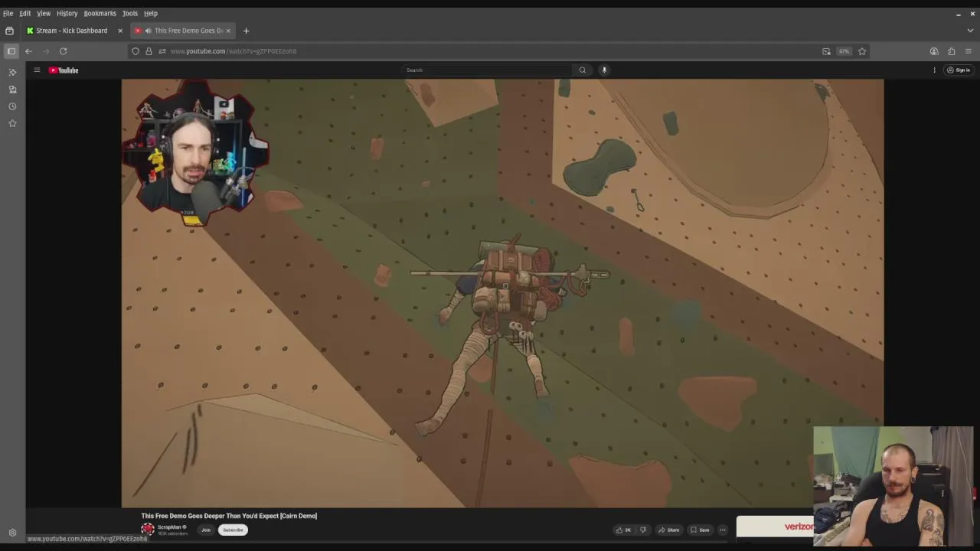Expand the list all tabs chevron
Viewport: 980px width, 551px height.
tap(970, 31)
